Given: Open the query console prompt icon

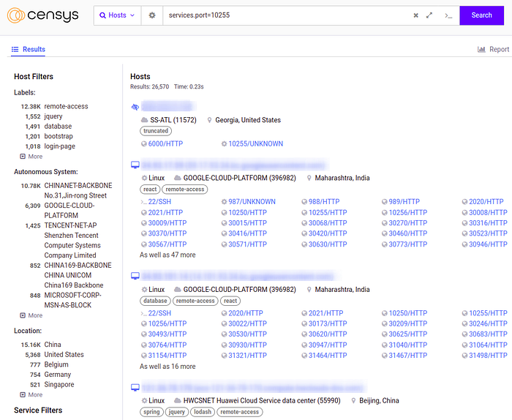Looking at the screenshot, I should click(448, 15).
